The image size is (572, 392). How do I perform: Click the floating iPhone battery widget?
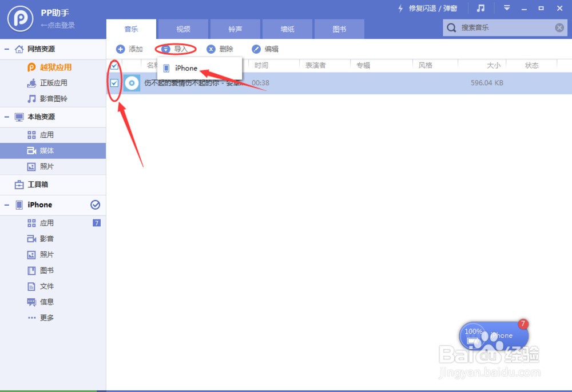click(494, 335)
